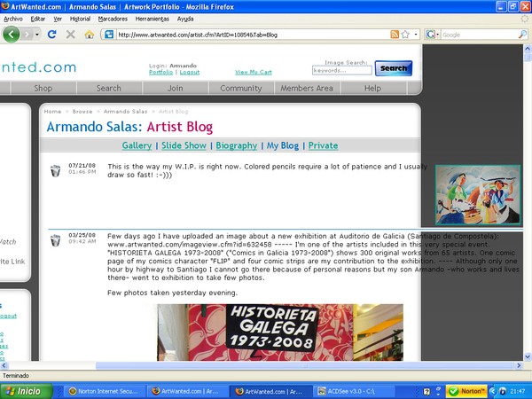Screen dimensions: 532x399
Task: Open the Private link
Action: [323, 145]
